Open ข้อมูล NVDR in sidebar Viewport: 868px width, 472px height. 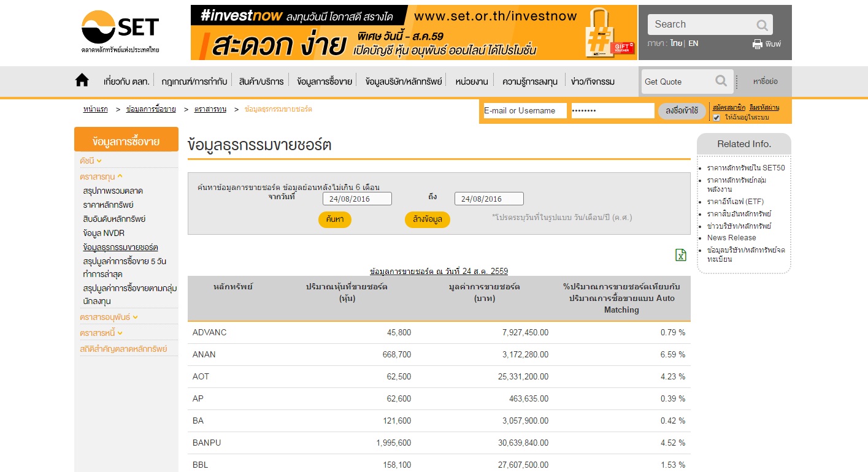[104, 233]
